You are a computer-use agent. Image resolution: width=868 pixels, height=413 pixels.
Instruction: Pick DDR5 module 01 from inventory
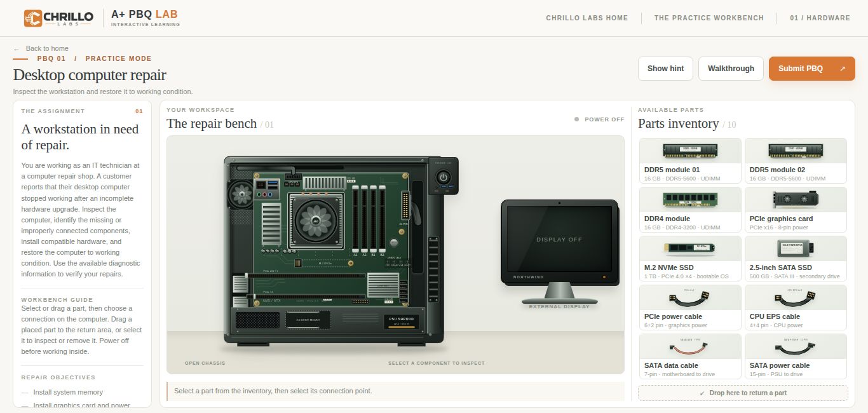[x=690, y=161]
